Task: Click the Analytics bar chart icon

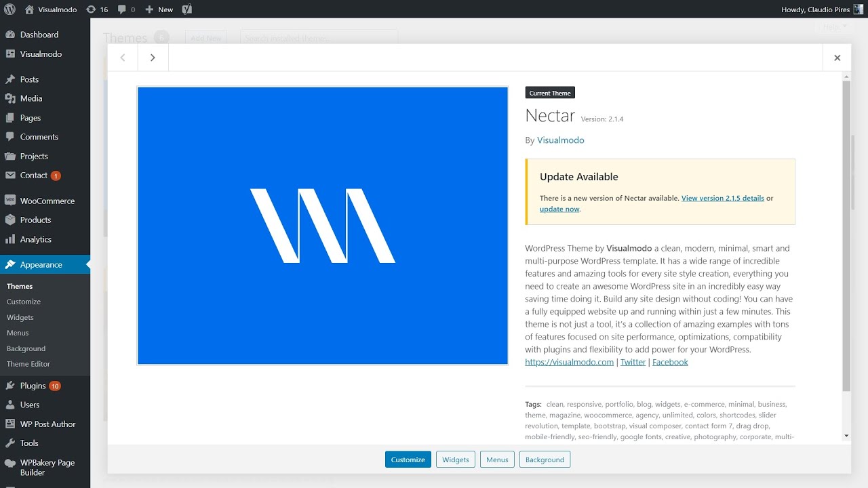Action: pos(10,239)
